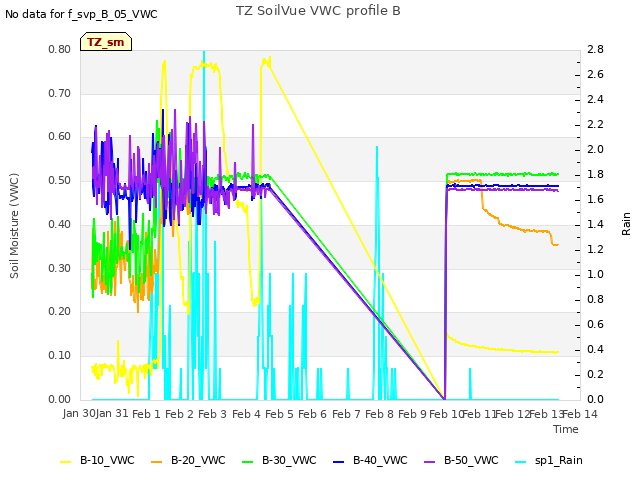Click the B-40_VWC blue legend swatch
640x480 pixels.
pyautogui.click(x=339, y=462)
